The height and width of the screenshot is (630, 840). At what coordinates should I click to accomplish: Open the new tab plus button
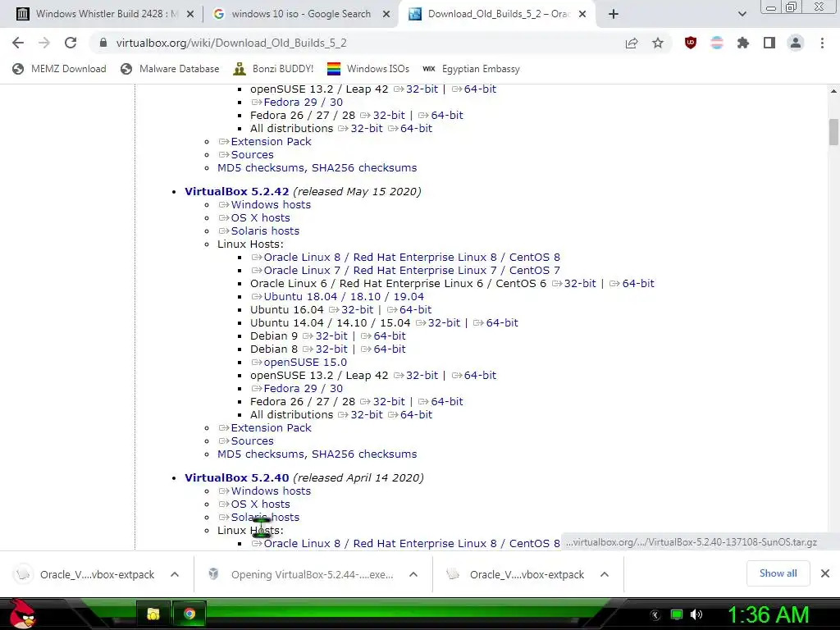tap(614, 14)
